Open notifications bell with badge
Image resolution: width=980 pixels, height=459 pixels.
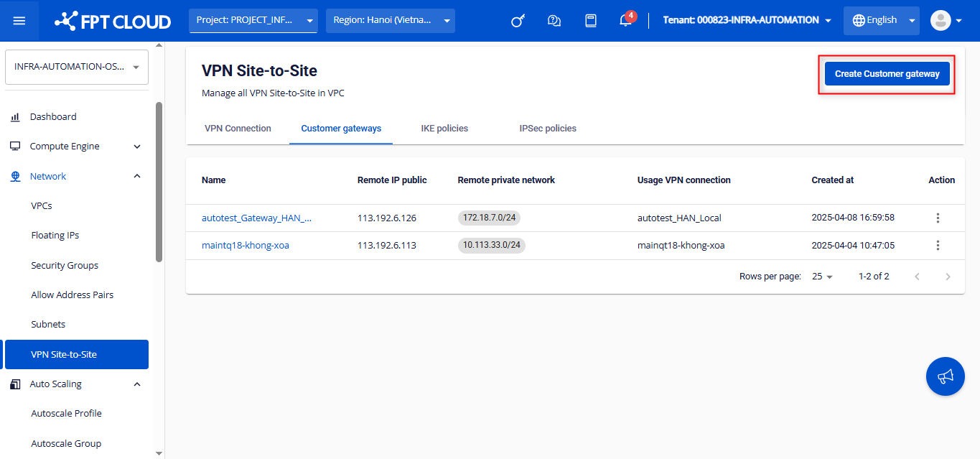pos(625,21)
